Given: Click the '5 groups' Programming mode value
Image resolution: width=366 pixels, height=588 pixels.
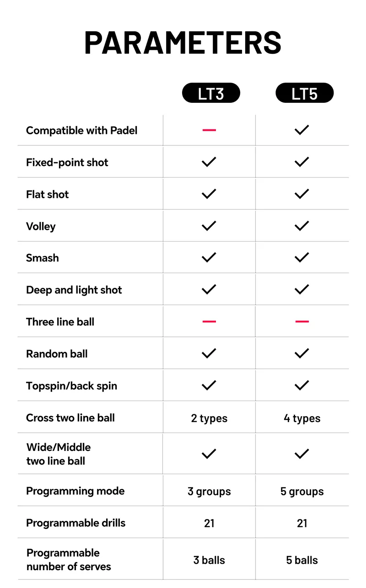Looking at the screenshot, I should click(x=302, y=492).
